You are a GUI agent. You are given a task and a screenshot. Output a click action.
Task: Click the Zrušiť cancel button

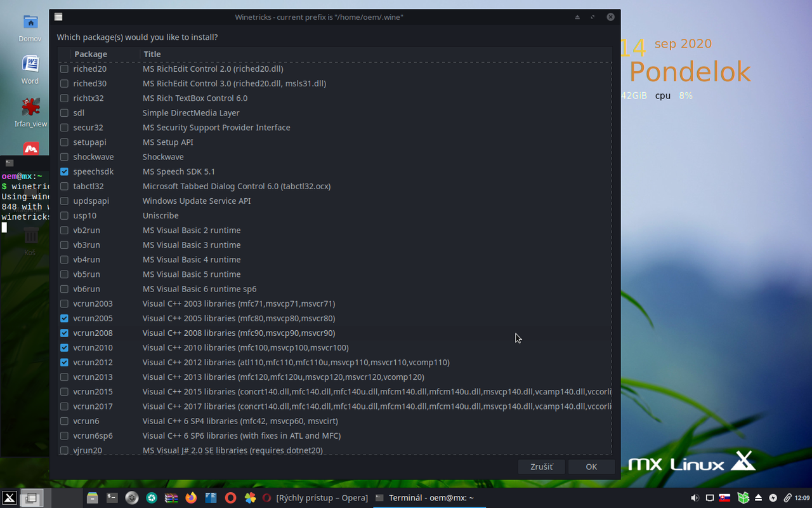tap(541, 467)
